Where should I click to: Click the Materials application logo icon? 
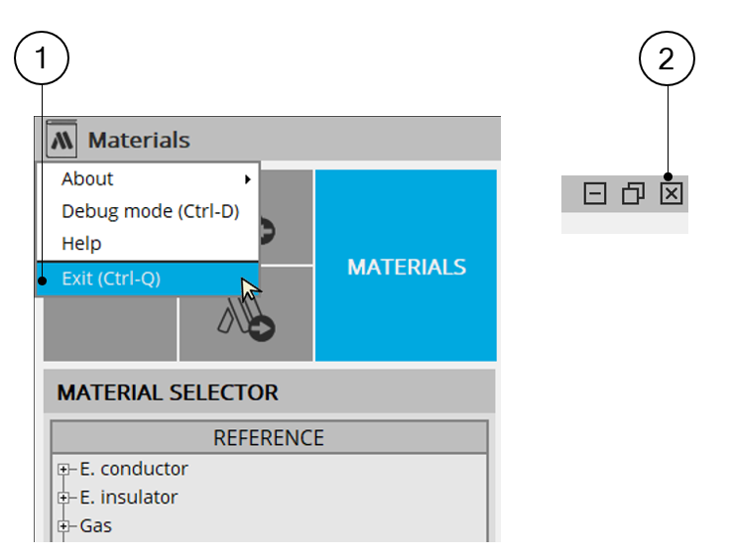[61, 140]
